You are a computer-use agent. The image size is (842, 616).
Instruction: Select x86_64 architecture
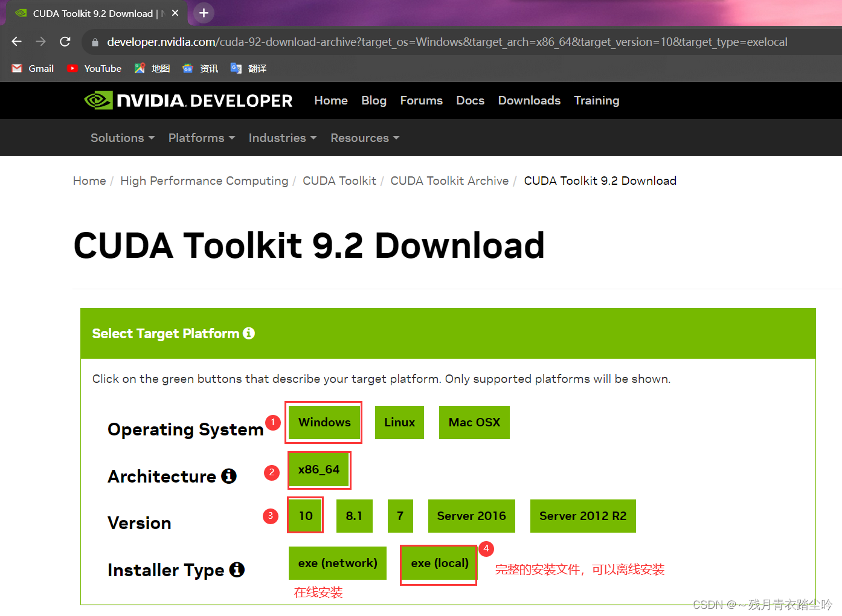pyautogui.click(x=319, y=469)
